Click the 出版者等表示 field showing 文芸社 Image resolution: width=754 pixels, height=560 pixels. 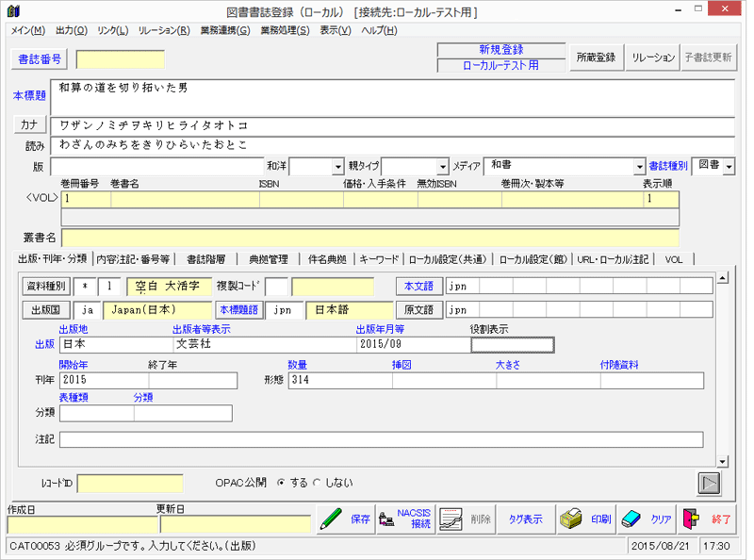point(265,344)
